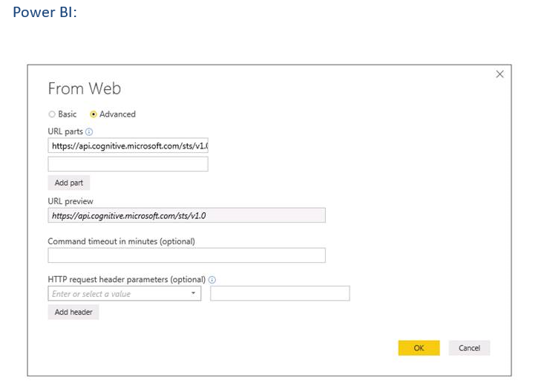Expand the header name dropdown arrow
550x392 pixels.
(193, 293)
